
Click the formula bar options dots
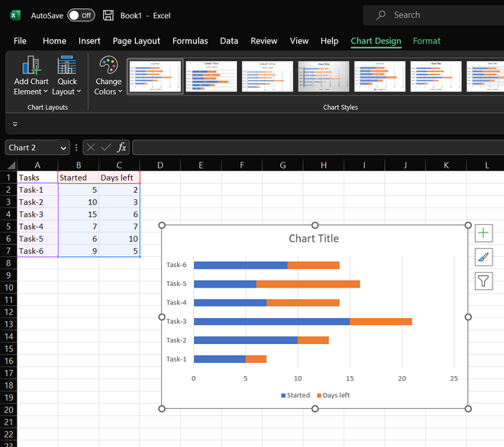coord(76,147)
